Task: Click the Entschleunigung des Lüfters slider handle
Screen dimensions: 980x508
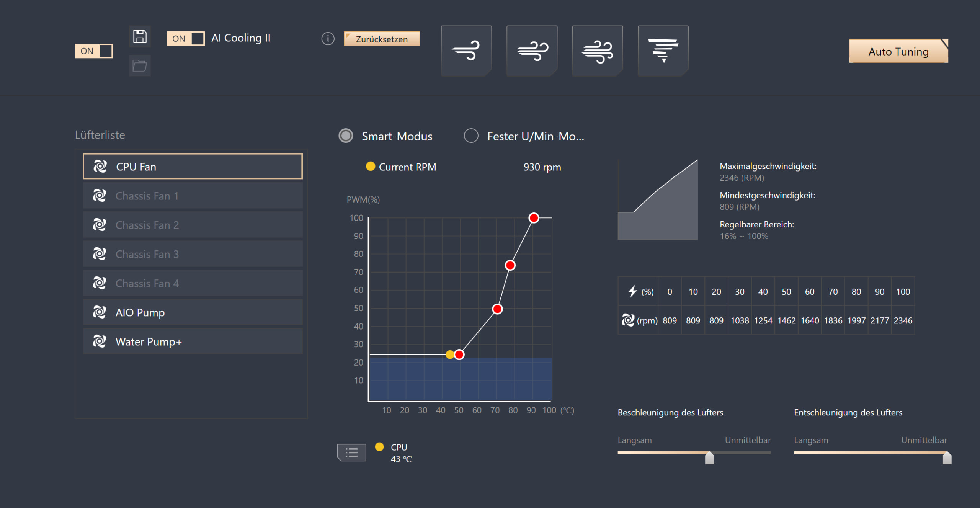Action: (947, 457)
